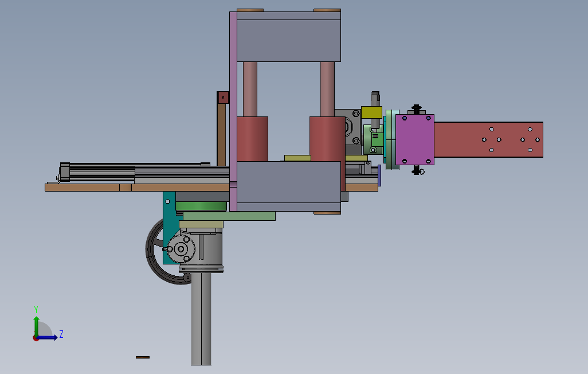Select the long red-brown bar with holes
Screen dimensions: 588x374
(x=488, y=140)
